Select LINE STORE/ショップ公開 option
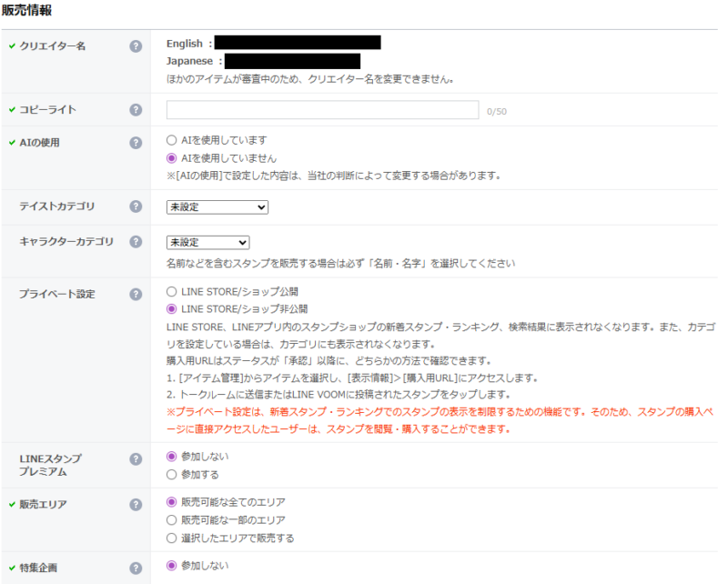This screenshot has height=584, width=728. point(172,293)
